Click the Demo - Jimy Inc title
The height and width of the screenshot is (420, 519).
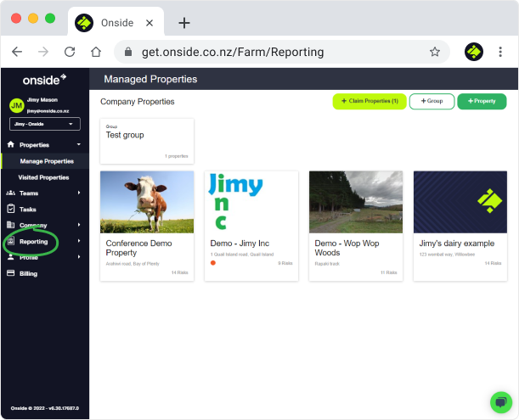point(240,244)
